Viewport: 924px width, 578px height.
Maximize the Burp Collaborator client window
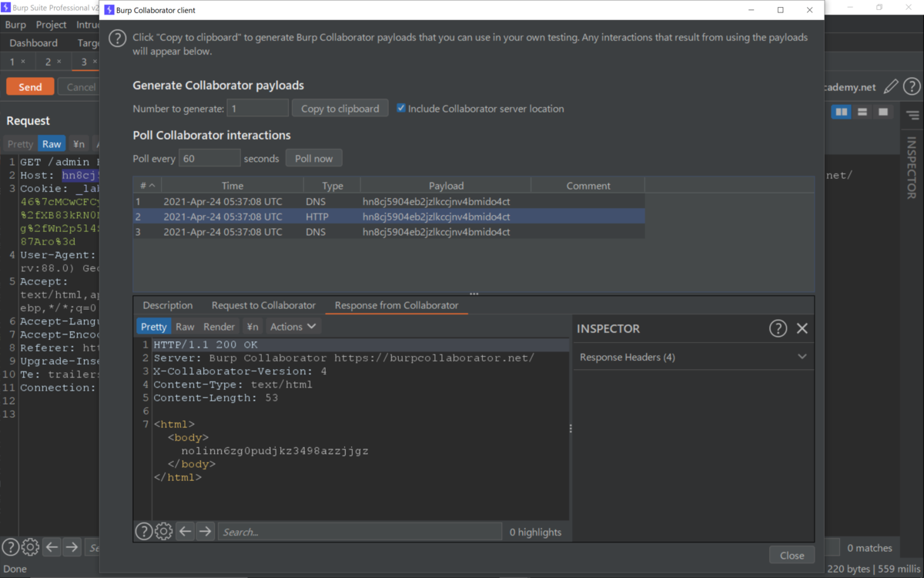tap(780, 10)
